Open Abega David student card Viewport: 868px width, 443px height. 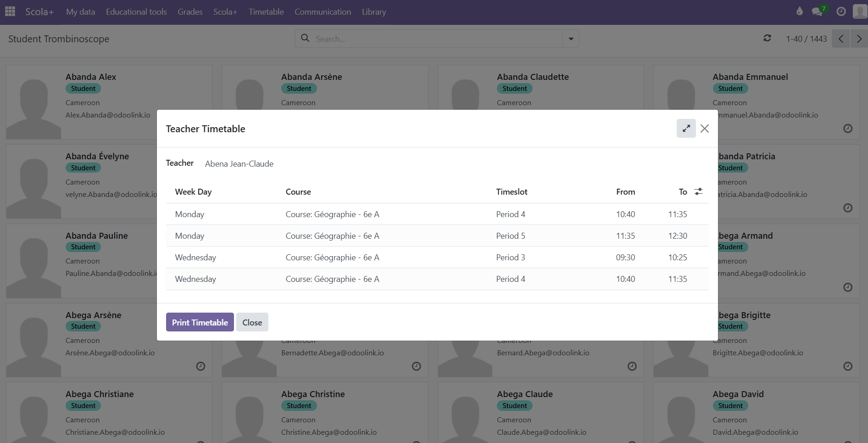756,412
